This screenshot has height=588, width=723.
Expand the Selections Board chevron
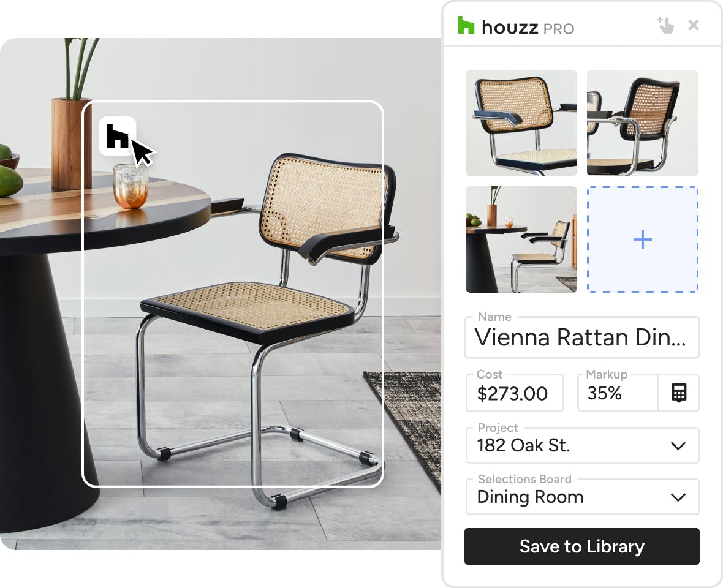point(678,497)
